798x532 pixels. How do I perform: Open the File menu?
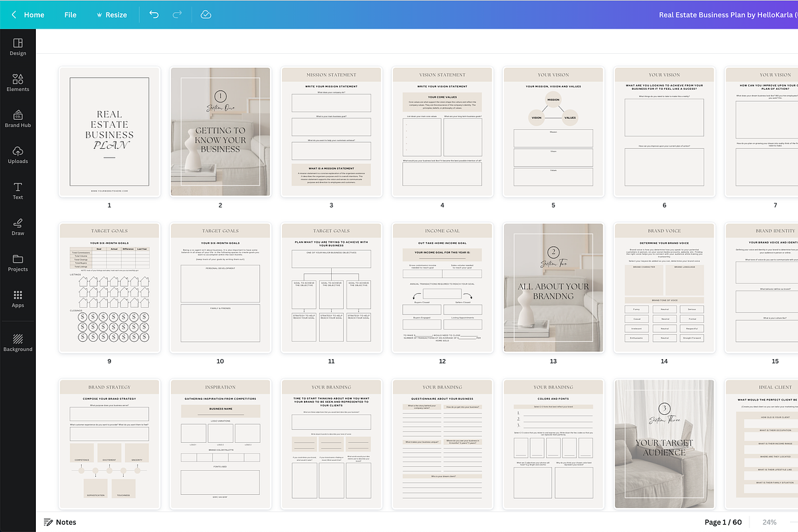(70, 15)
